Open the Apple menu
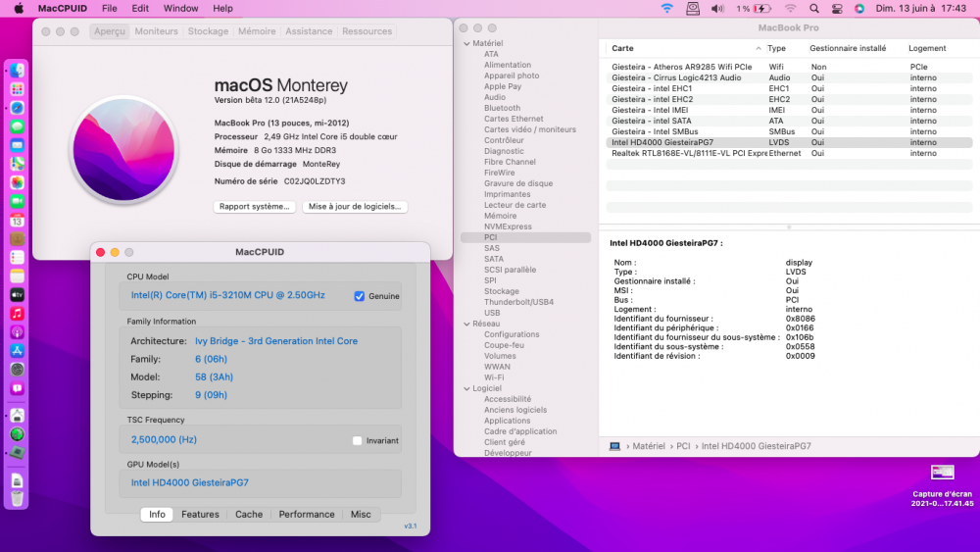The width and height of the screenshot is (980, 552). (19, 8)
